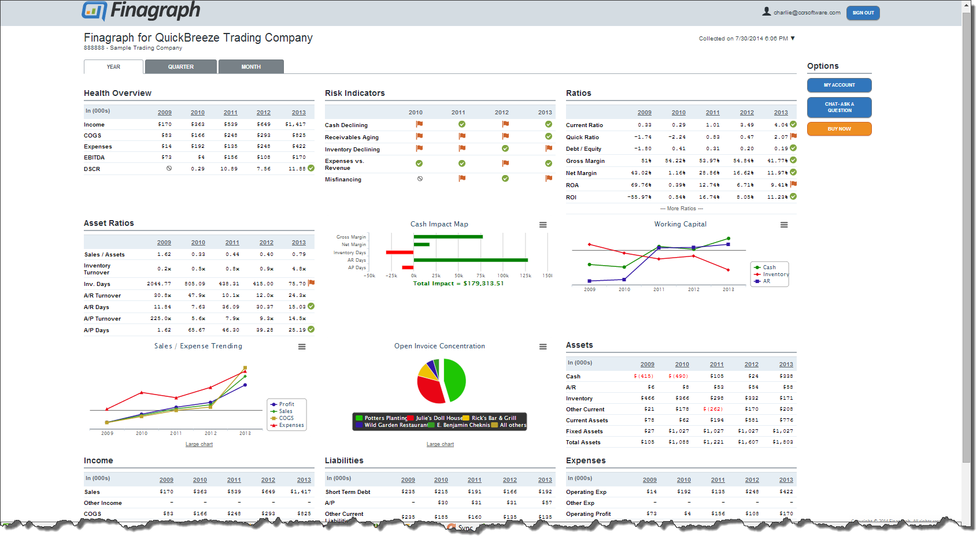Click the Misfinancing 2011 flag icon

[x=462, y=178]
